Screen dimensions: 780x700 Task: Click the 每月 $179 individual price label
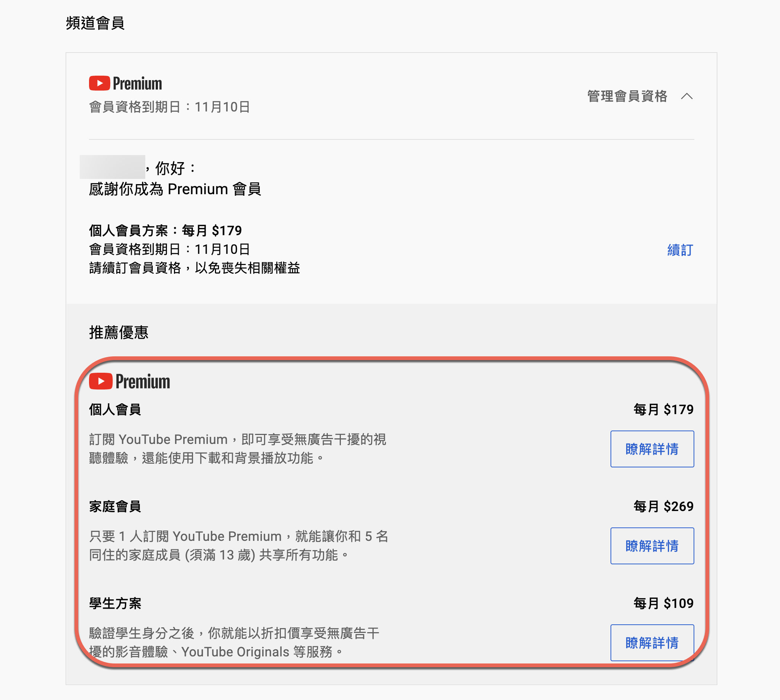(x=663, y=409)
